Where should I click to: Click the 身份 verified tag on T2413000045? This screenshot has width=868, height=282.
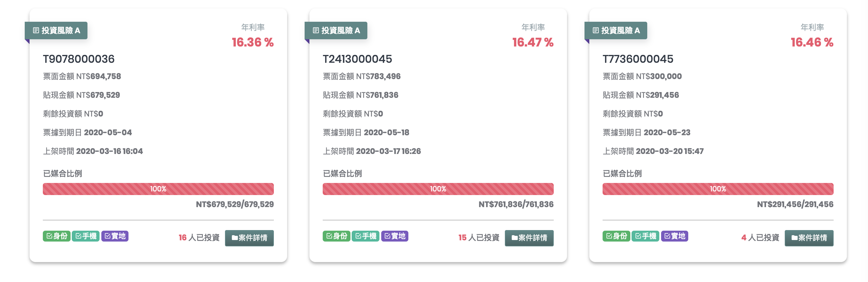[x=337, y=236]
